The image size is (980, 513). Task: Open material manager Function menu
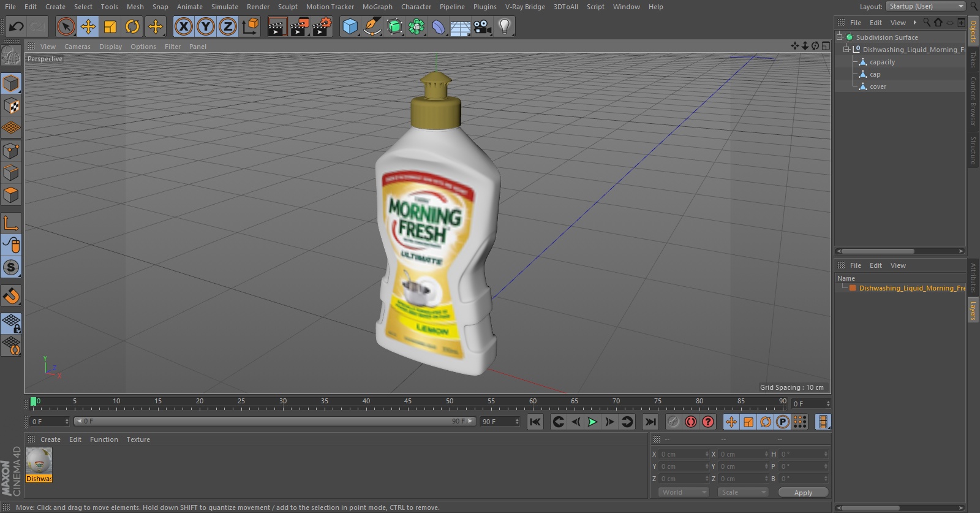104,439
